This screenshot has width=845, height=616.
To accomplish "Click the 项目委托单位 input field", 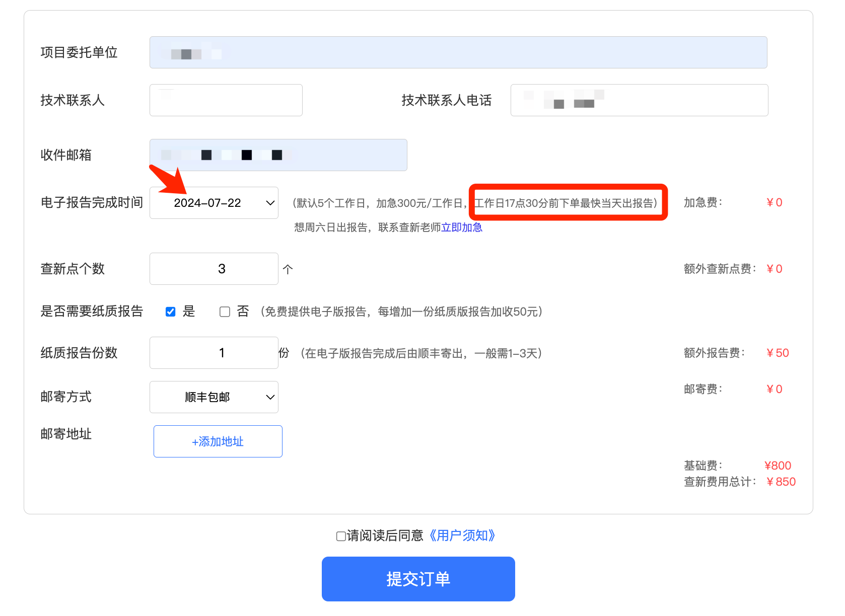I will coord(458,52).
